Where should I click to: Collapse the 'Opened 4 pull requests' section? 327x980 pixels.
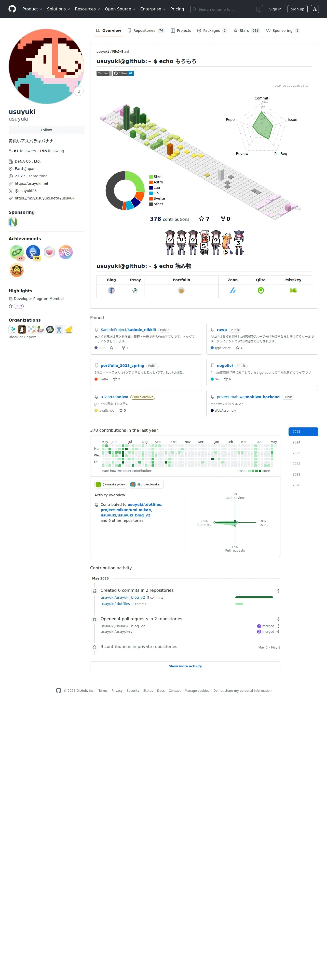(278, 619)
